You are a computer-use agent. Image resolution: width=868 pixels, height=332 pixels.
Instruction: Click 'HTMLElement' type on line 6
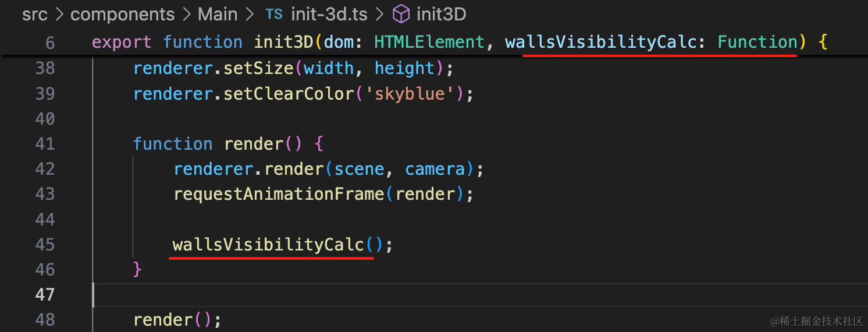[429, 42]
